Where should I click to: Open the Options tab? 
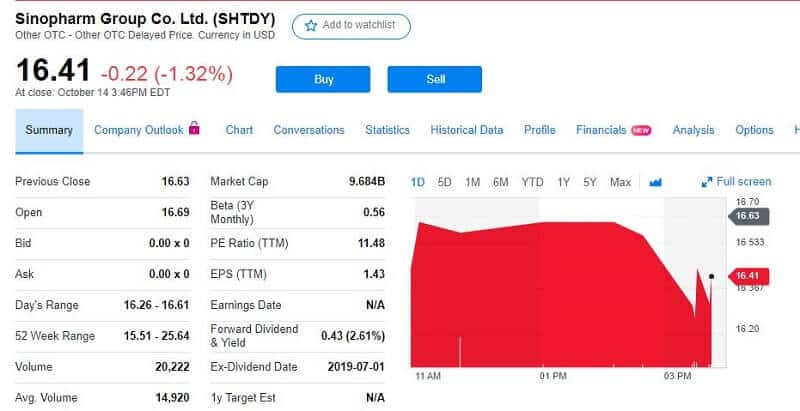754,130
